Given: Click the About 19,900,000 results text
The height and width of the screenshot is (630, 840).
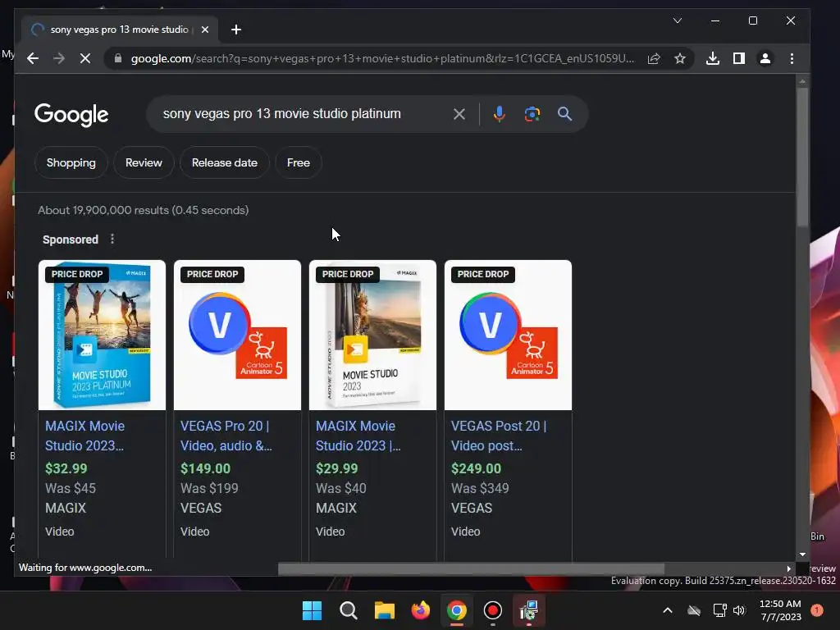Looking at the screenshot, I should click(x=143, y=210).
